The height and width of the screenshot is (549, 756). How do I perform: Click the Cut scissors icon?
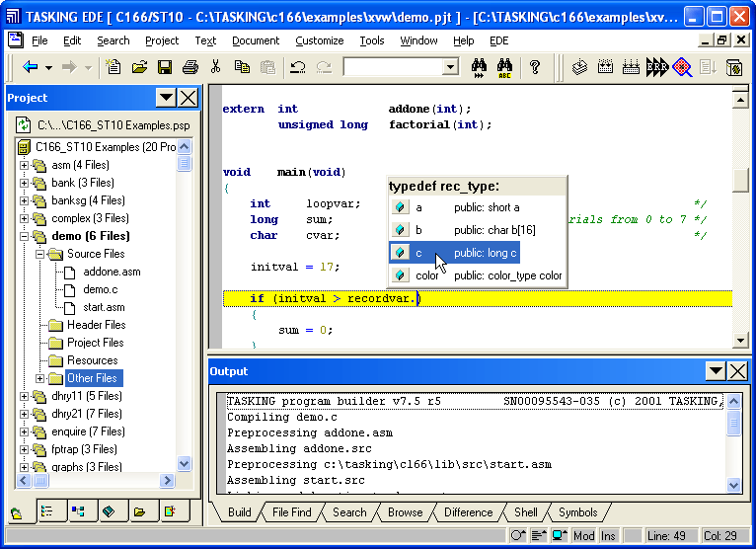click(x=217, y=67)
